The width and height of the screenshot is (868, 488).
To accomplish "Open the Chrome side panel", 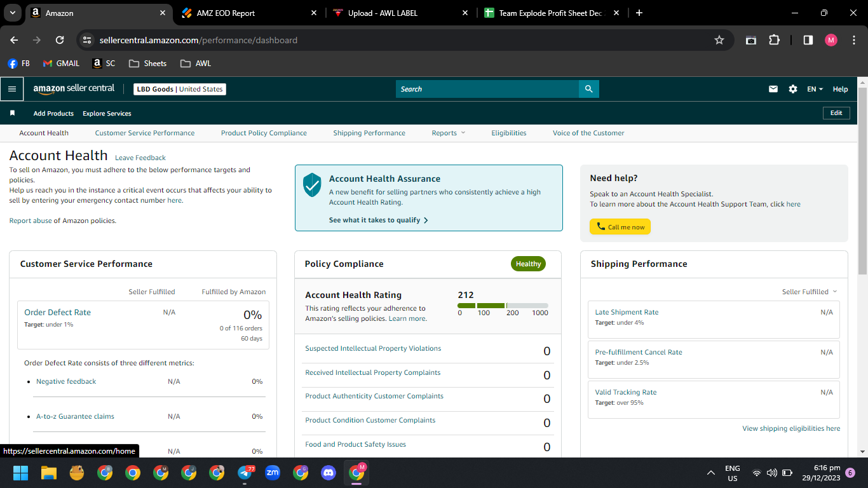I will [808, 40].
